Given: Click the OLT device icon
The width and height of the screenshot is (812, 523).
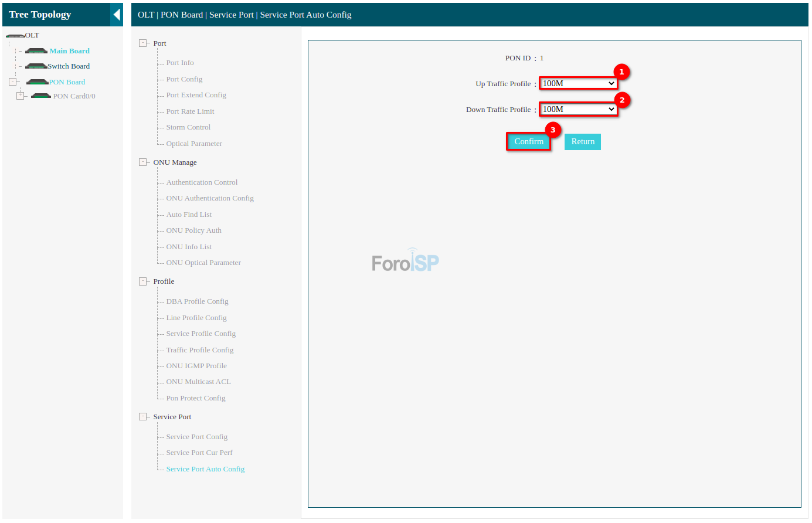Looking at the screenshot, I should pos(15,36).
